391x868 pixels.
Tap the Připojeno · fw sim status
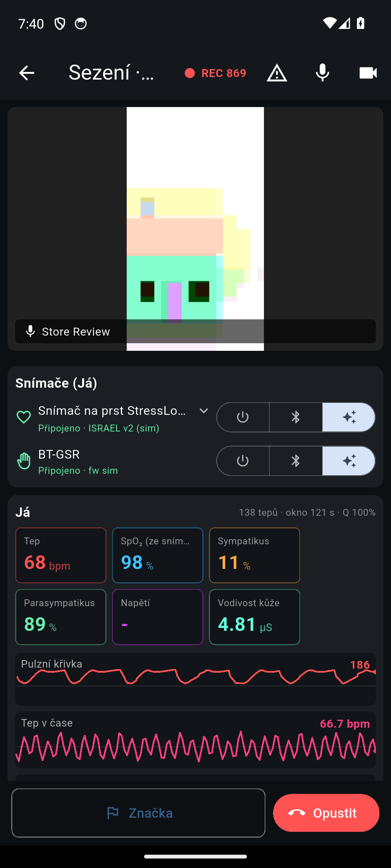(x=78, y=471)
